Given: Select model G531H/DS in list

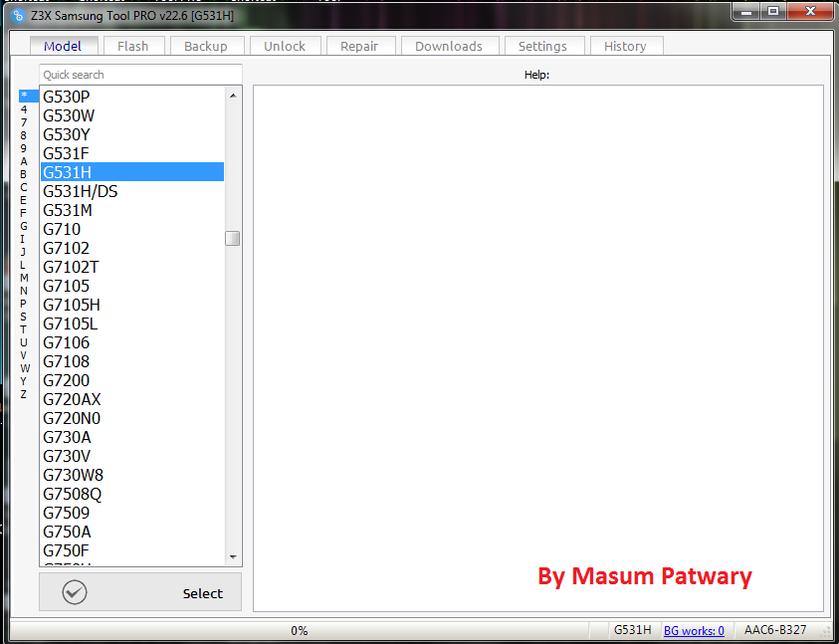Looking at the screenshot, I should tap(132, 191).
